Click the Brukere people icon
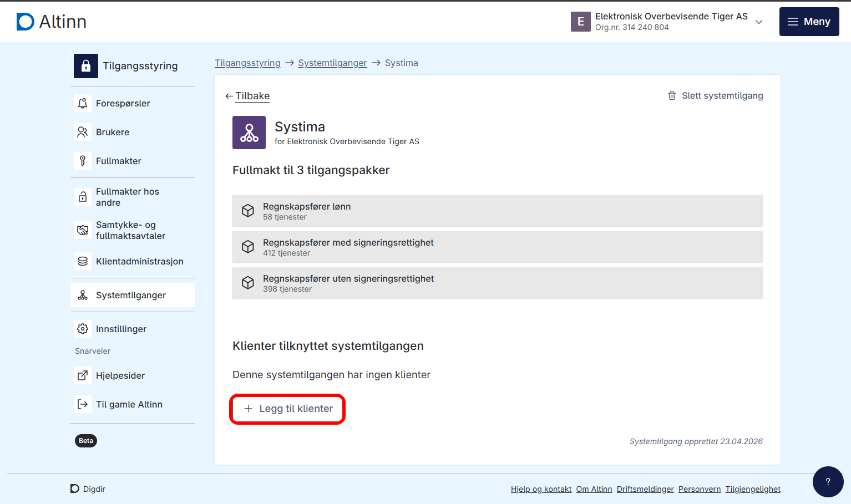 [x=83, y=132]
